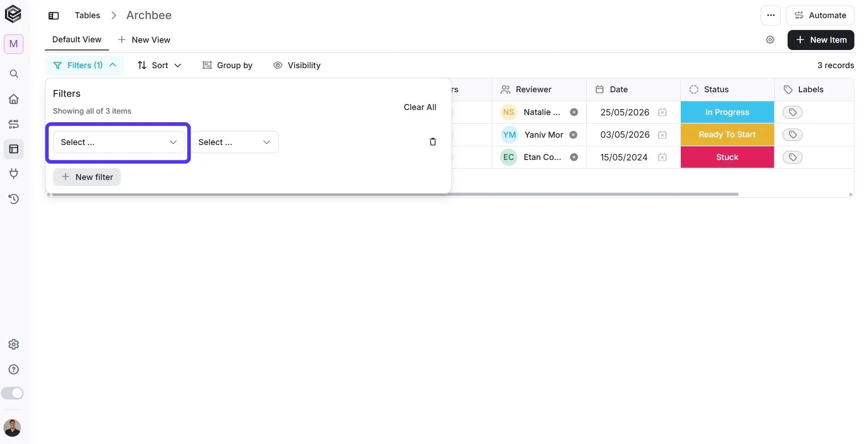Toggle the switch in the left sidebar

click(12, 393)
